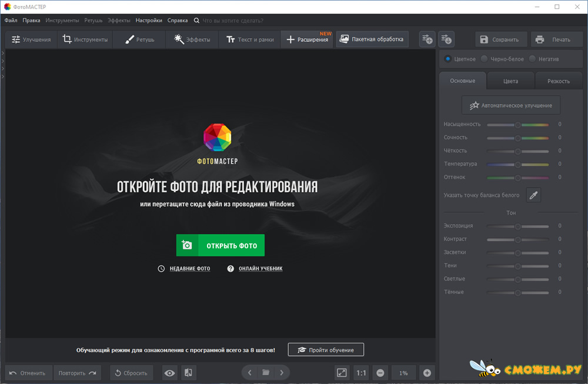This screenshot has width=588, height=384.
Task: Select the Негатив radio option
Action: point(533,59)
